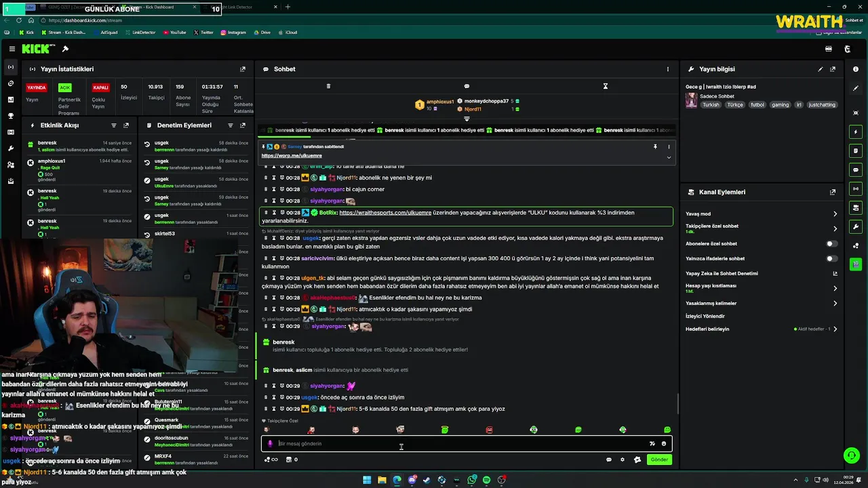Edit stream info with the Yayın bilgisi pencil
868x488 pixels.
[x=820, y=69]
